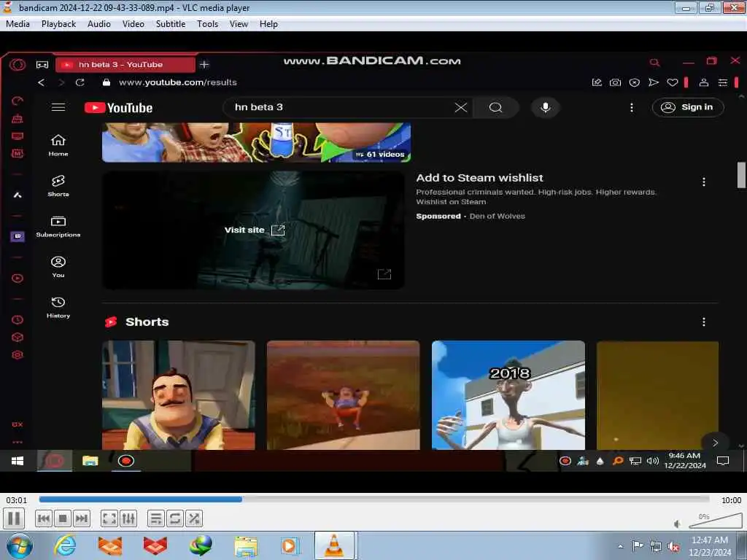Open the Action Center flag icon

(638, 545)
